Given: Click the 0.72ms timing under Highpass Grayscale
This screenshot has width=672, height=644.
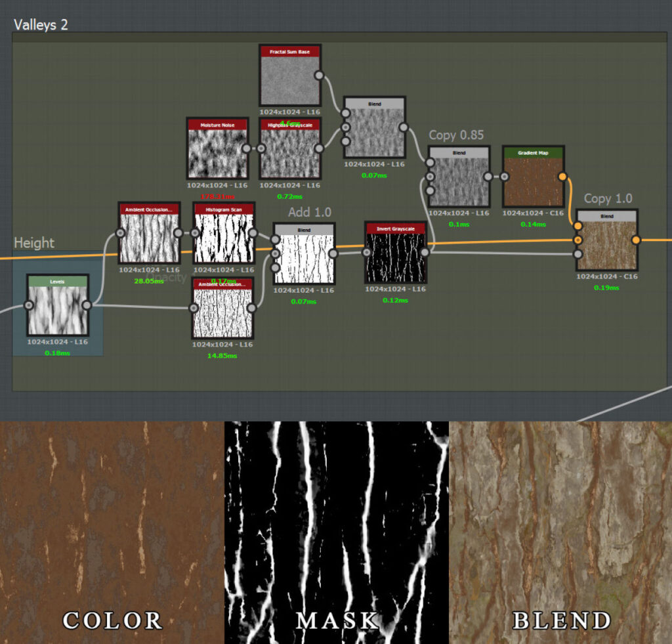Looking at the screenshot, I should 289,197.
